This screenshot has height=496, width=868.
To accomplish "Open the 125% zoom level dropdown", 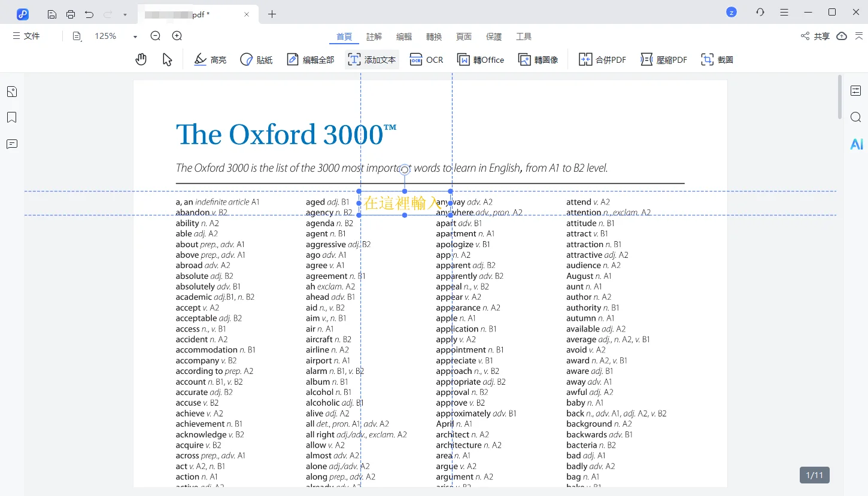I will point(135,36).
